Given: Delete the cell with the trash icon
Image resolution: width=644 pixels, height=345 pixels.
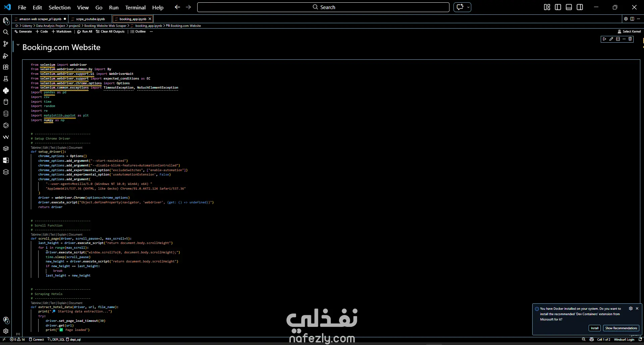Looking at the screenshot, I should coord(630,39).
